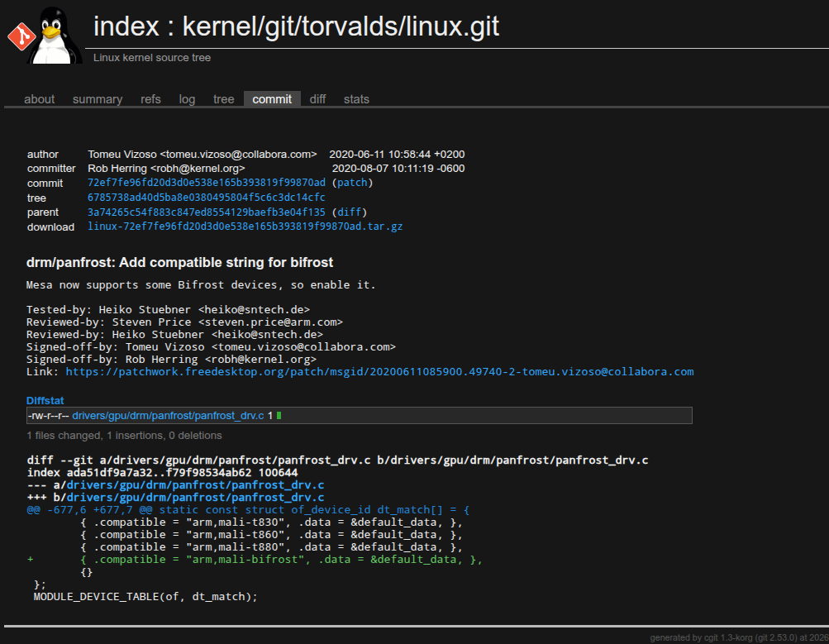Screen dimensions: 829x644
Task: Open the a/ side panfrost_drv.c file link
Action: click(x=195, y=484)
